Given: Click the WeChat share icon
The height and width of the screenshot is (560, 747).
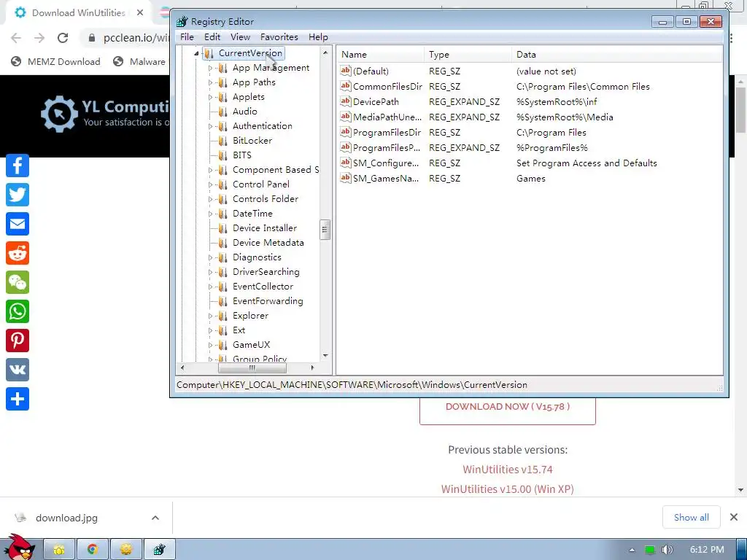Looking at the screenshot, I should coord(18,282).
